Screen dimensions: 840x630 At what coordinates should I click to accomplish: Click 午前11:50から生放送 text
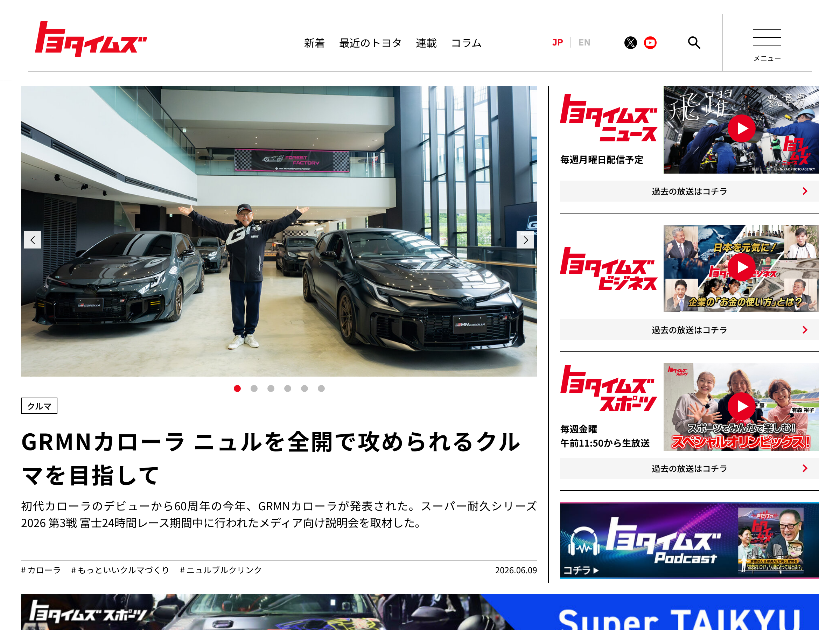click(x=605, y=443)
